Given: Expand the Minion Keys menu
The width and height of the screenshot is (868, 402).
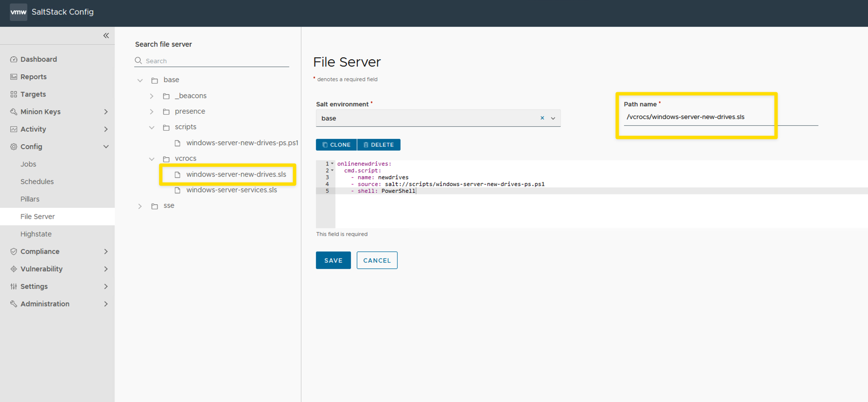Looking at the screenshot, I should click(106, 112).
